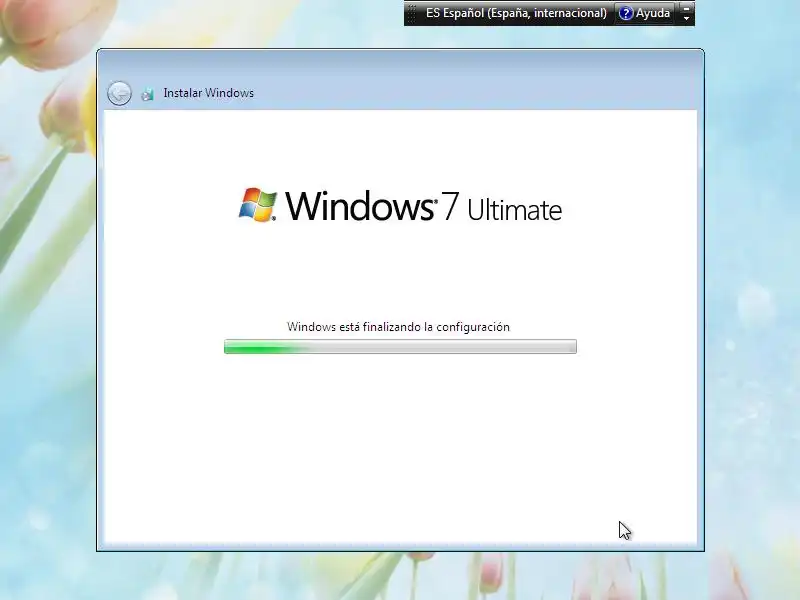Click the Windows flag logo
The image size is (800, 600).
[x=258, y=205]
